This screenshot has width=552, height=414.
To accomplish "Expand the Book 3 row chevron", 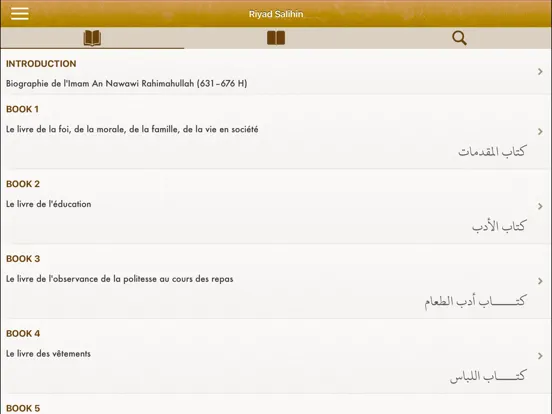I will (540, 281).
